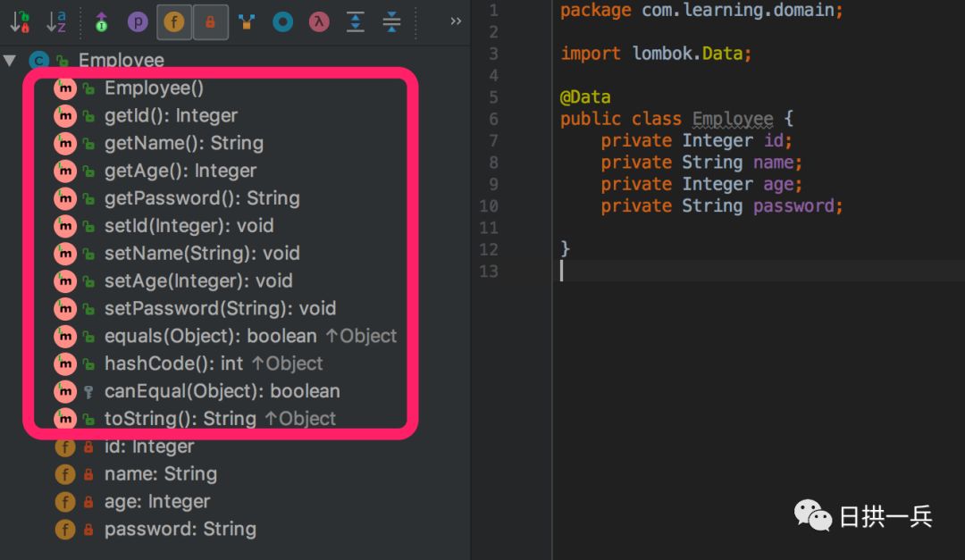Screen dimensions: 965x560
Task: Click the @Data annotation in editor
Action: [585, 97]
